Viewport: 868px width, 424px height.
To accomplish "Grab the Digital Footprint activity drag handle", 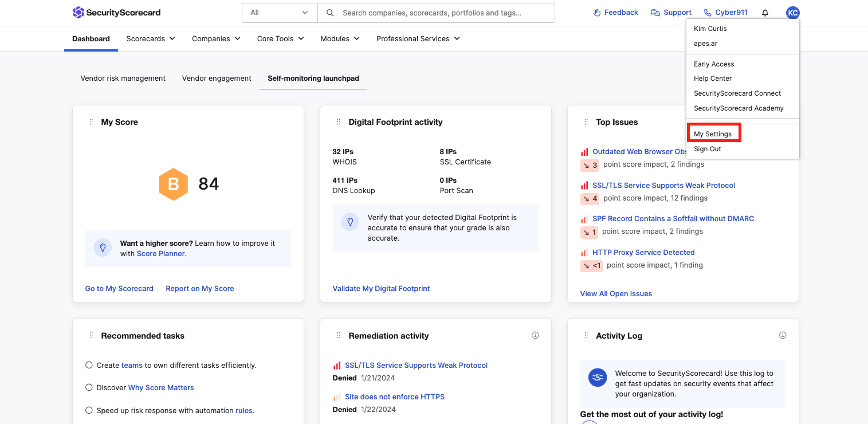I will [339, 122].
